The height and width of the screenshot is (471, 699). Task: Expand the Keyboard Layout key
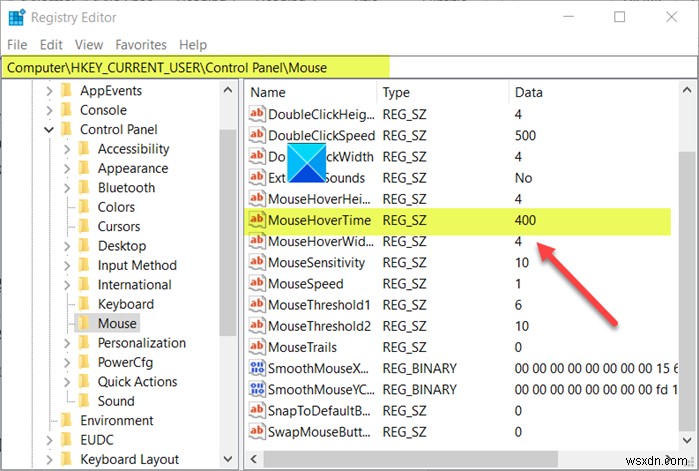(x=49, y=459)
